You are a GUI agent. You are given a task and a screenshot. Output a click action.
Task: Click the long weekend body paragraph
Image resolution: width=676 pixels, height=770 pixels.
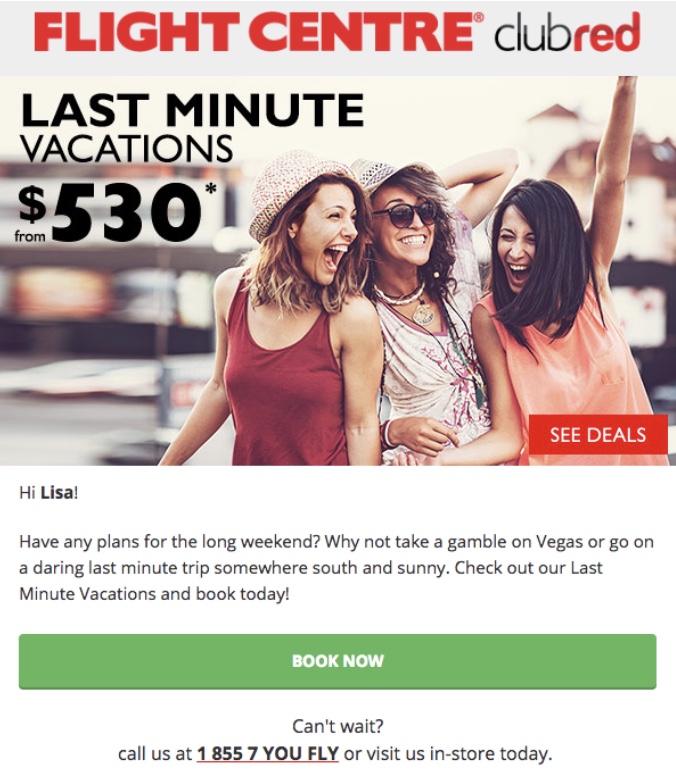tap(336, 568)
